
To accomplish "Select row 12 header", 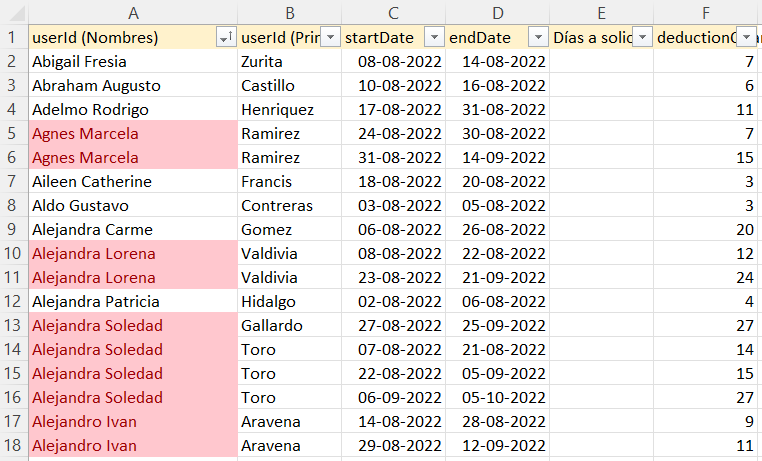I will 12,301.
